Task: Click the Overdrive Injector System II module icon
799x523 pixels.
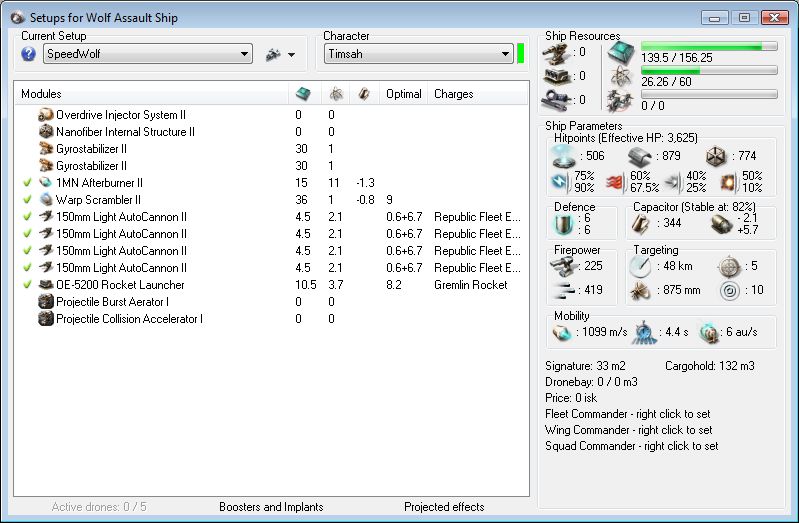Action: 46,115
